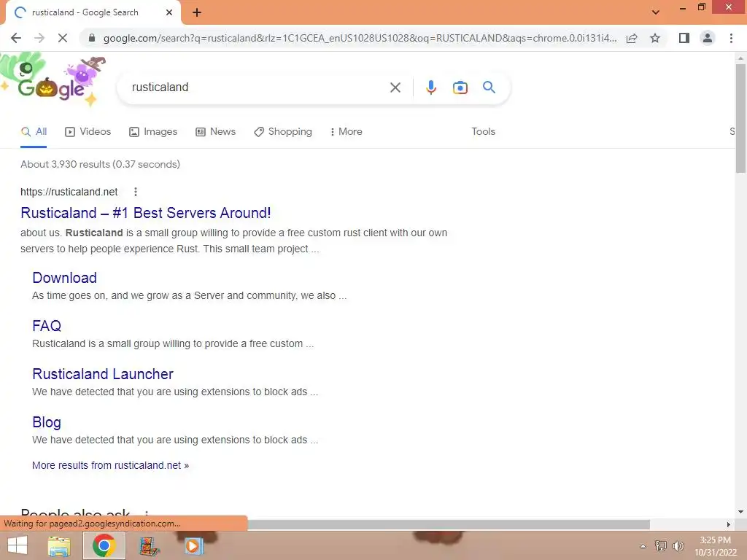Open the Blog sitelink
The width and height of the screenshot is (747, 560).
tap(47, 422)
